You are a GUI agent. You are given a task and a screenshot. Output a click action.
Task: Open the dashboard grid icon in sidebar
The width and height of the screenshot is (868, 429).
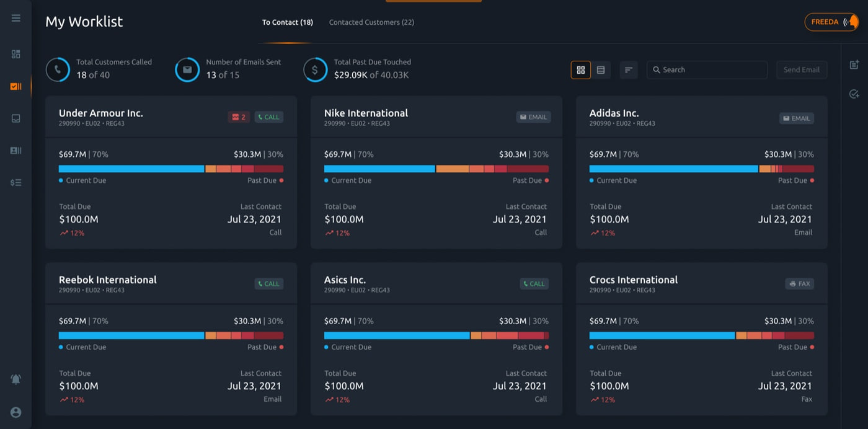pyautogui.click(x=16, y=54)
